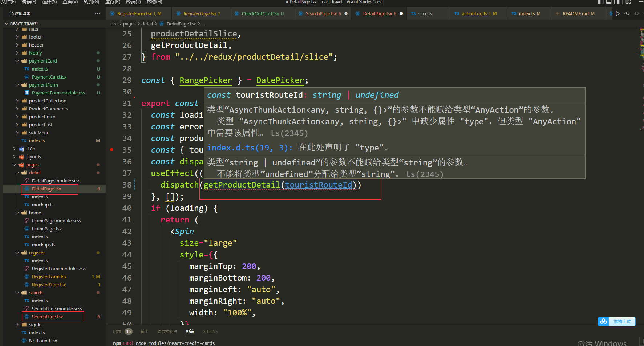The image size is (644, 346).
Task: Click the layouts folder icon
Action: [21, 157]
